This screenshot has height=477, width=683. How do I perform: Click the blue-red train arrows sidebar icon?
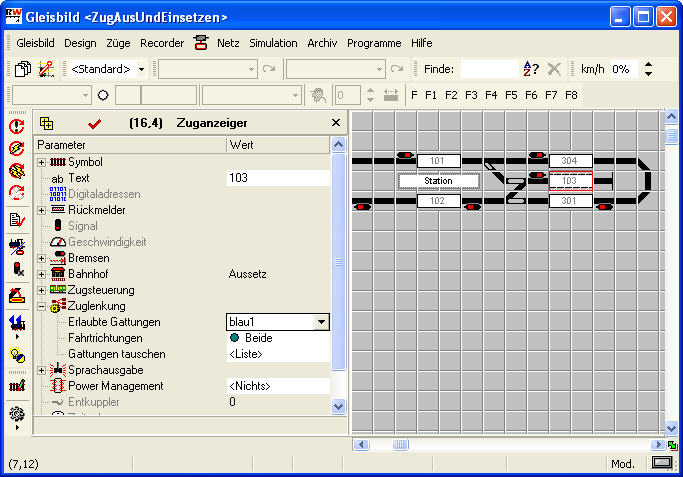[x=17, y=323]
